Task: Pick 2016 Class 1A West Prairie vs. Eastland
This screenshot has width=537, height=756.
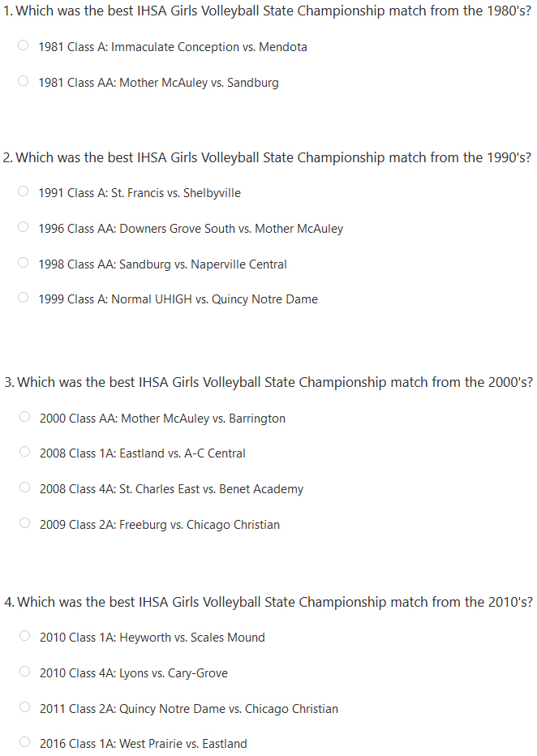Action: click(x=24, y=742)
